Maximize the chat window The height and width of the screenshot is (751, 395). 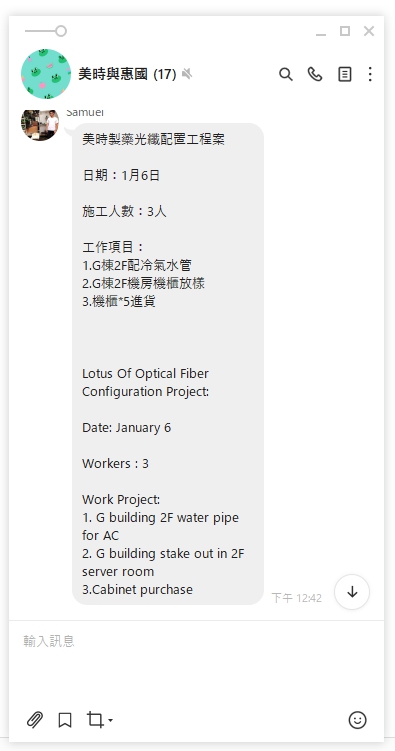pos(345,31)
